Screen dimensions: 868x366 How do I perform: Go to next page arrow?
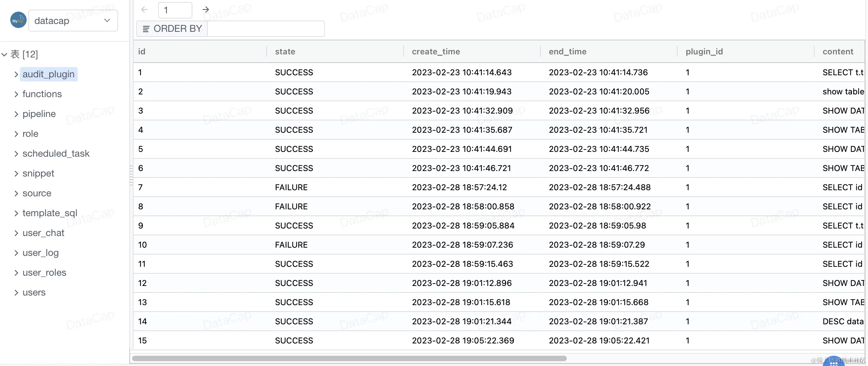coord(206,10)
